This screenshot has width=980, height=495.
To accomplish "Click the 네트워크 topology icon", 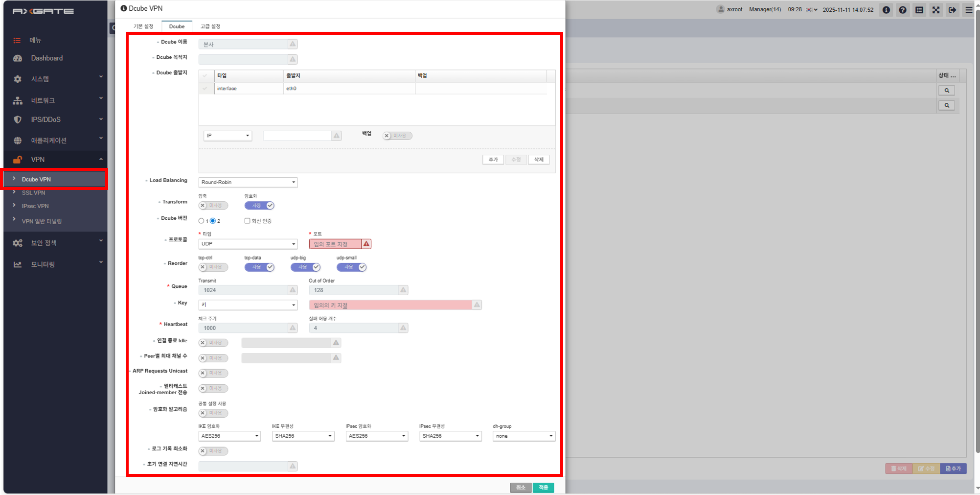I will click(18, 100).
